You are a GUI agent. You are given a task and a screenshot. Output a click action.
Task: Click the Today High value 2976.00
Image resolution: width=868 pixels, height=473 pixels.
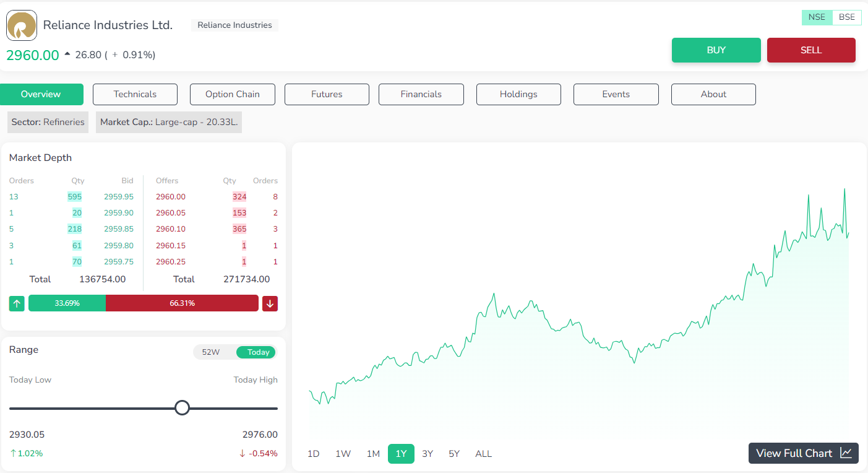pyautogui.click(x=260, y=435)
